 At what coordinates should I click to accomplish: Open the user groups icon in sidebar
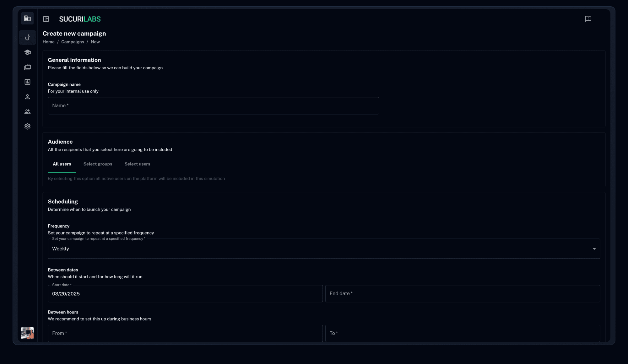point(27,111)
